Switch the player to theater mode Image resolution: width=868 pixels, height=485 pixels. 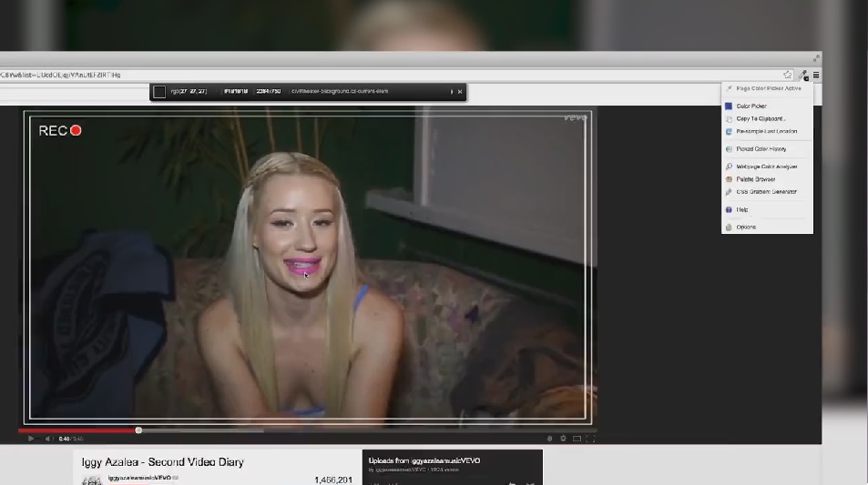tap(577, 439)
